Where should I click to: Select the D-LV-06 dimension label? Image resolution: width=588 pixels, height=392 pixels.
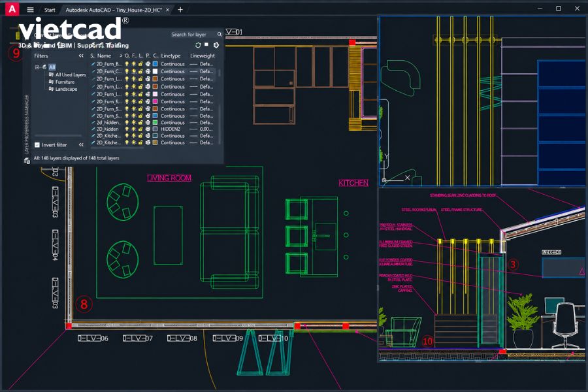pos(93,338)
